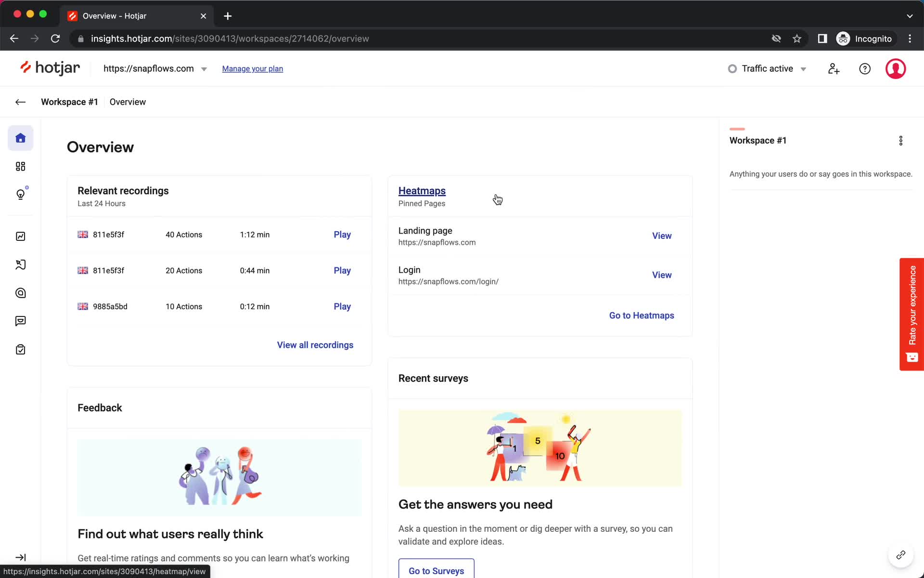View the Login page heatmap
Image resolution: width=924 pixels, height=578 pixels.
coord(662,275)
